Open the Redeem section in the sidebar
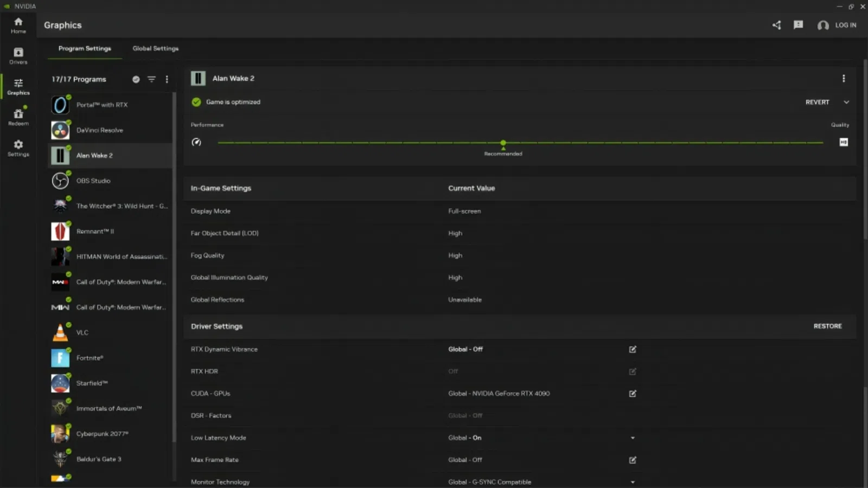Viewport: 868px width, 488px height. 18,117
